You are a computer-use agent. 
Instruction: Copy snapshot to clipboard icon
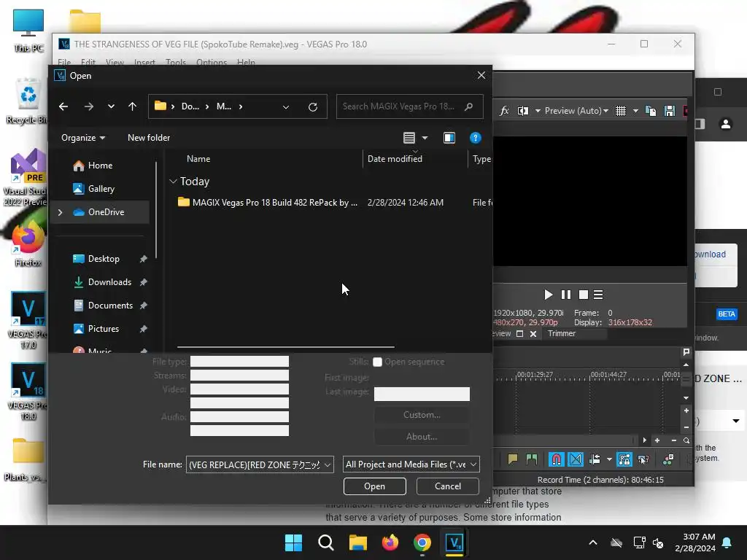point(650,111)
